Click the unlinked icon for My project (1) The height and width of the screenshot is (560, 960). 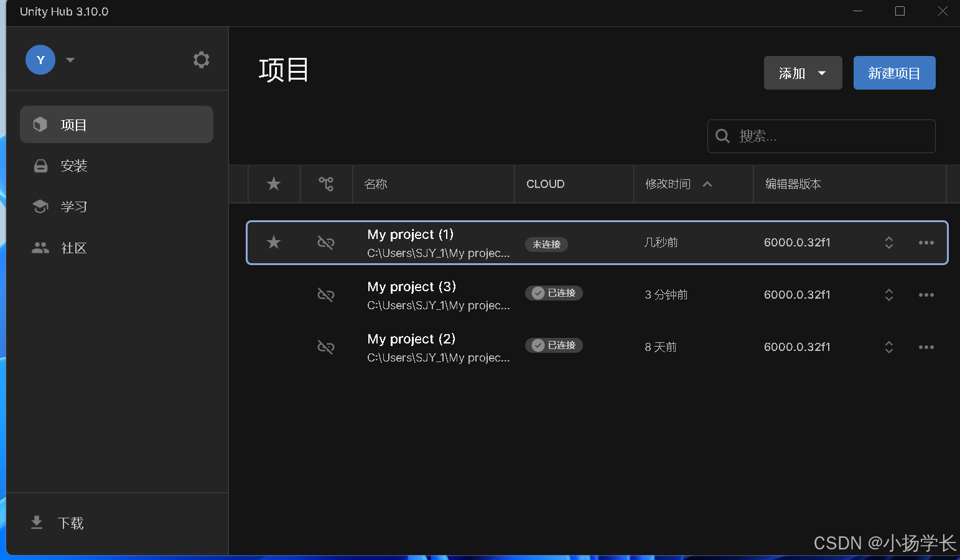pos(326,242)
